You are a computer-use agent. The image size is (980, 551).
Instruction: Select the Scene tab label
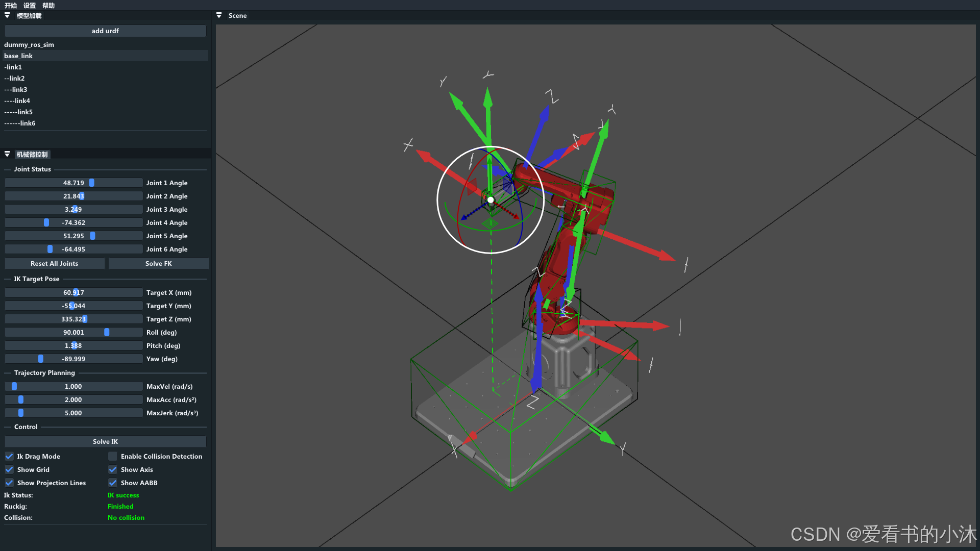237,16
